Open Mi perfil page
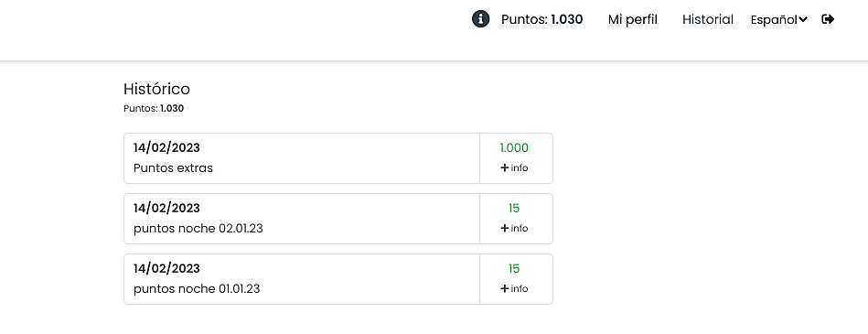Image resolution: width=868 pixels, height=334 pixels. [633, 20]
